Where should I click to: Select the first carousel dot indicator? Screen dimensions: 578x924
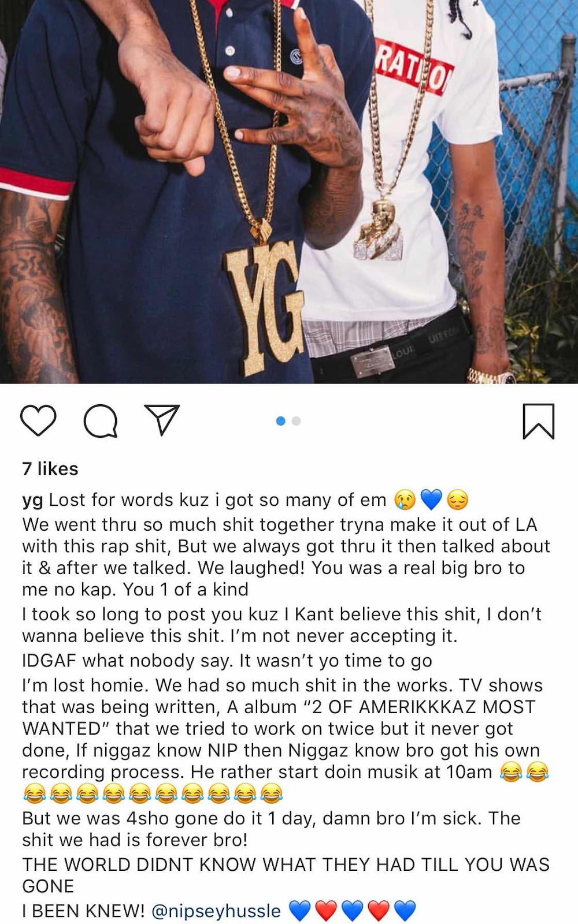click(x=281, y=421)
